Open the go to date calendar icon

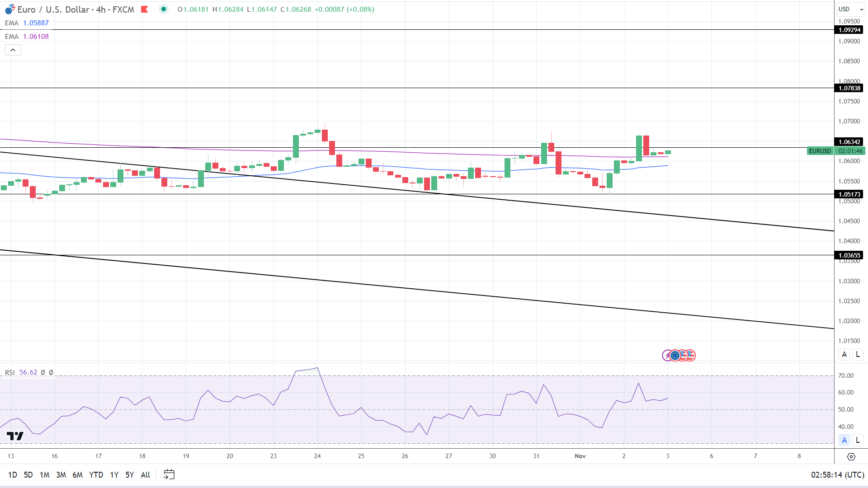click(169, 474)
